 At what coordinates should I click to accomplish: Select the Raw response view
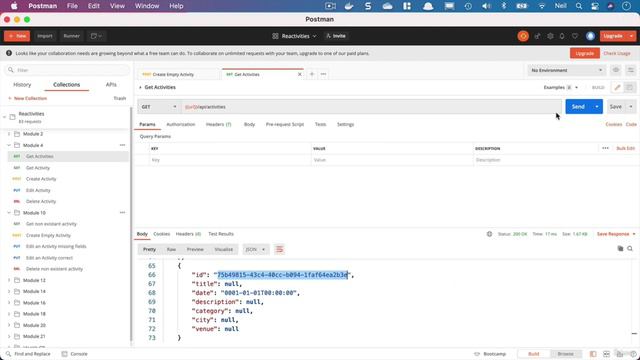pyautogui.click(x=171, y=249)
